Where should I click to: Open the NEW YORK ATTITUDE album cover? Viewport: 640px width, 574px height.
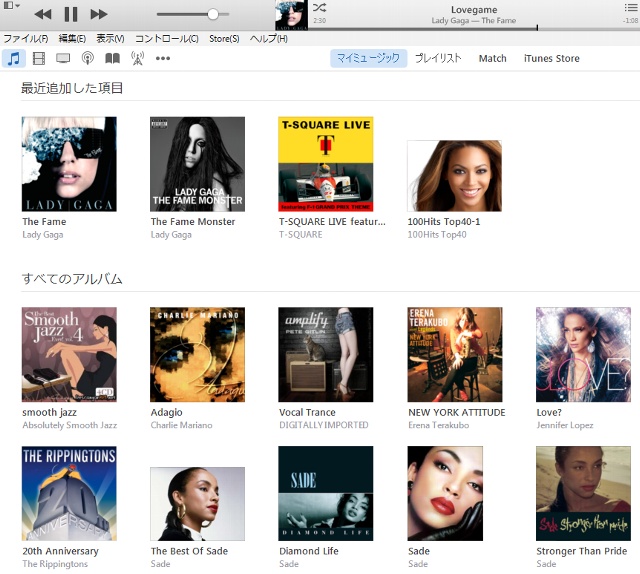(455, 355)
